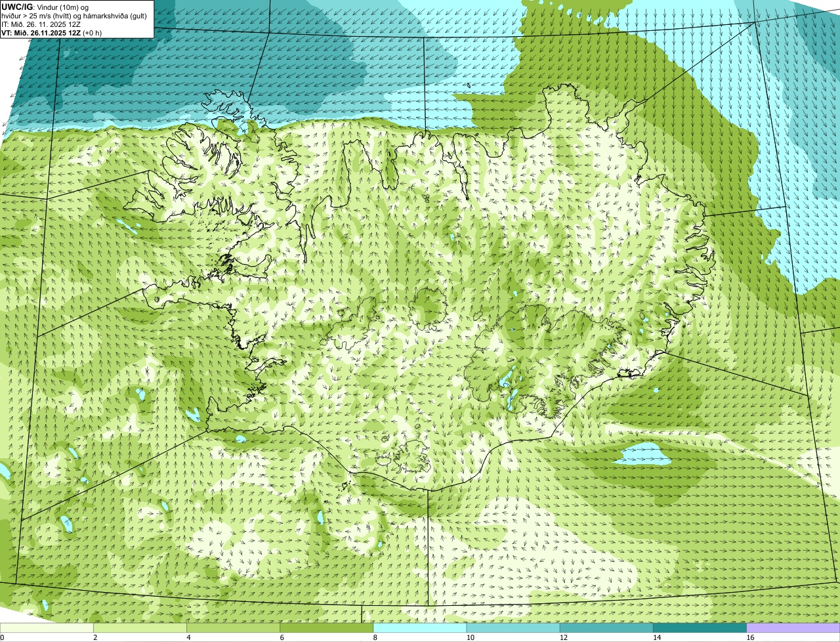
Task: Click the line "hviður > 25 m/s (hvítt) og hámarkshviða (gult)"
Action: coord(74,16)
